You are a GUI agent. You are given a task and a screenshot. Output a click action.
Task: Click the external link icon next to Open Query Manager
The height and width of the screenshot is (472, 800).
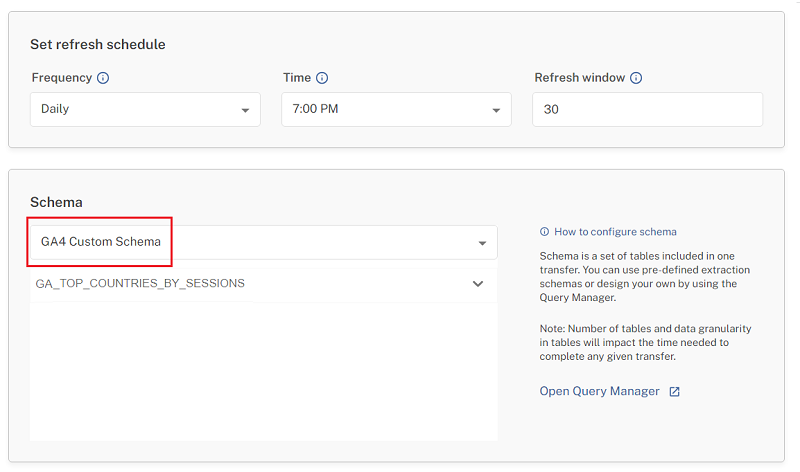tap(674, 391)
